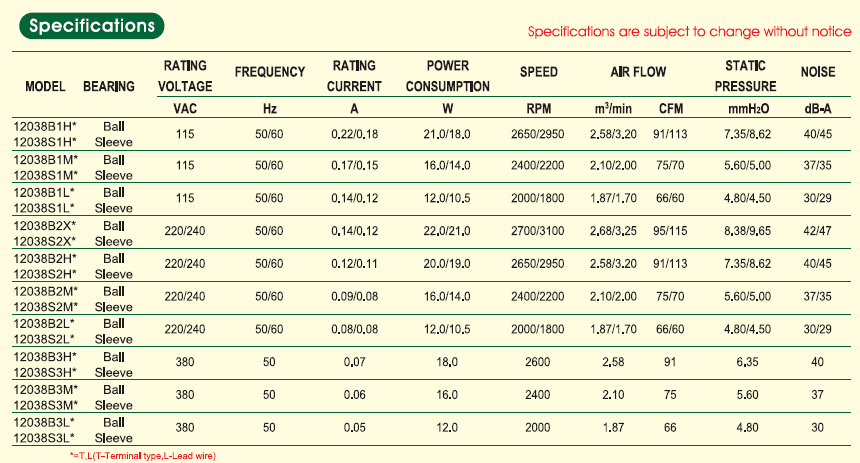The width and height of the screenshot is (860, 463).
Task: Select model 12038B1H* cell
Action: [47, 127]
